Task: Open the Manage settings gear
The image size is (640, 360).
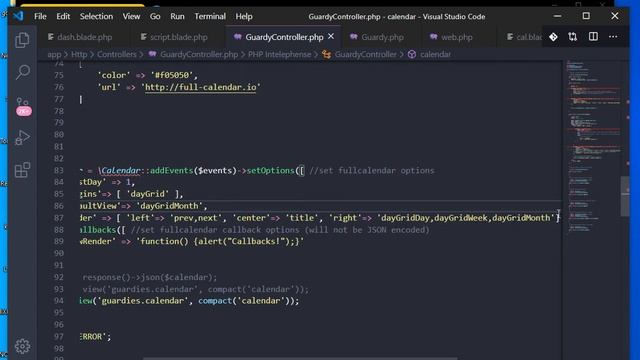Action: pos(22,346)
